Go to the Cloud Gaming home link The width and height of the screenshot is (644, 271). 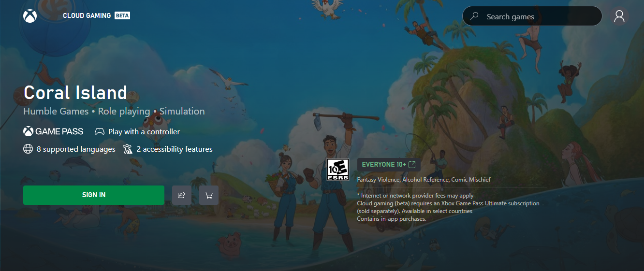pyautogui.click(x=87, y=16)
